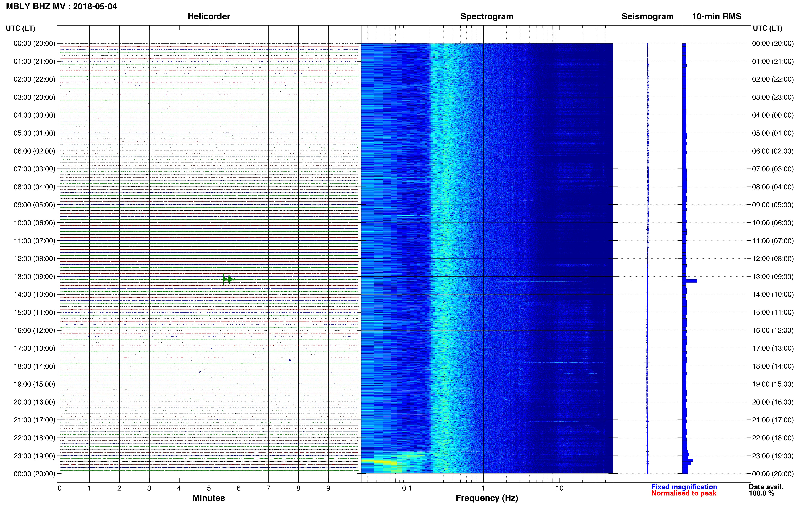This screenshot has width=812, height=508.
Task: Click the right "UTC (LT)" axis header
Action: click(x=767, y=28)
